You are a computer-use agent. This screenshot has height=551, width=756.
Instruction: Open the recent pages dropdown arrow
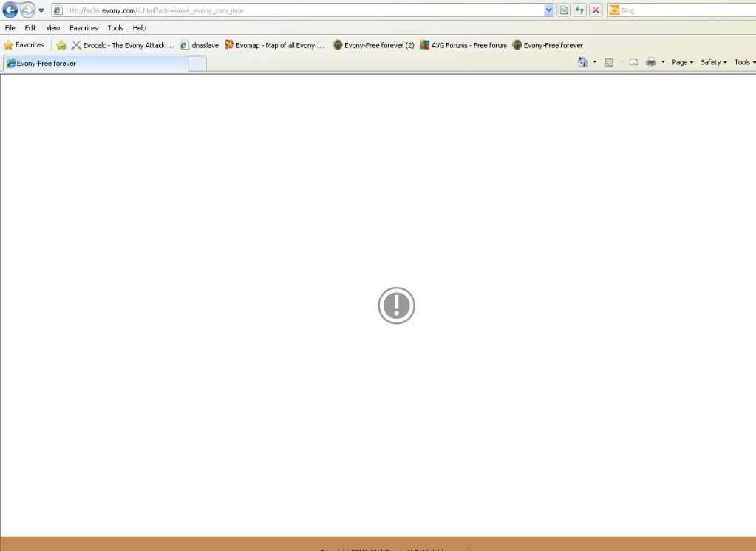41,10
